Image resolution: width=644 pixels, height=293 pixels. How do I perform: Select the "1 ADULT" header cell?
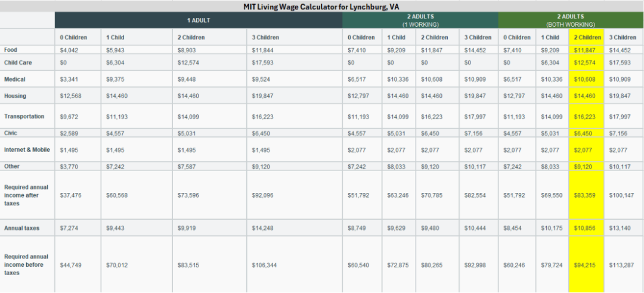point(199,20)
